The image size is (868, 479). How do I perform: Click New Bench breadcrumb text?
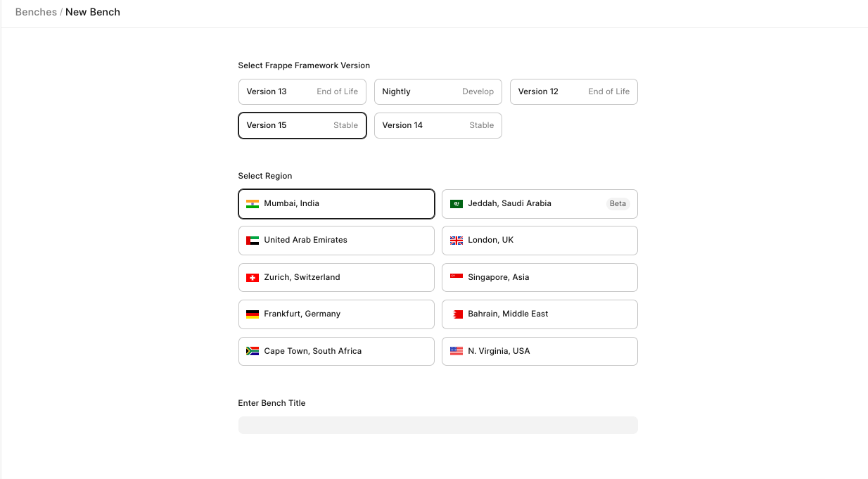(93, 12)
